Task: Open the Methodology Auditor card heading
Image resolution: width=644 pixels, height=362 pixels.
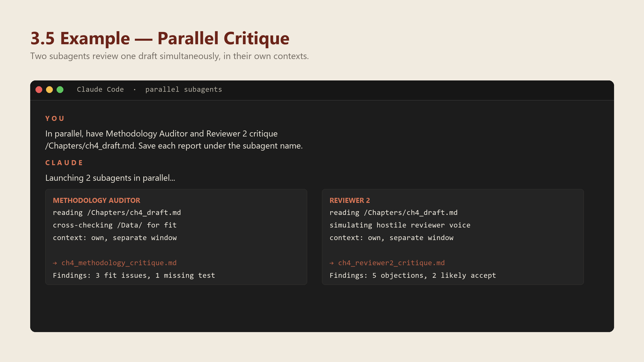Action: coord(97,200)
